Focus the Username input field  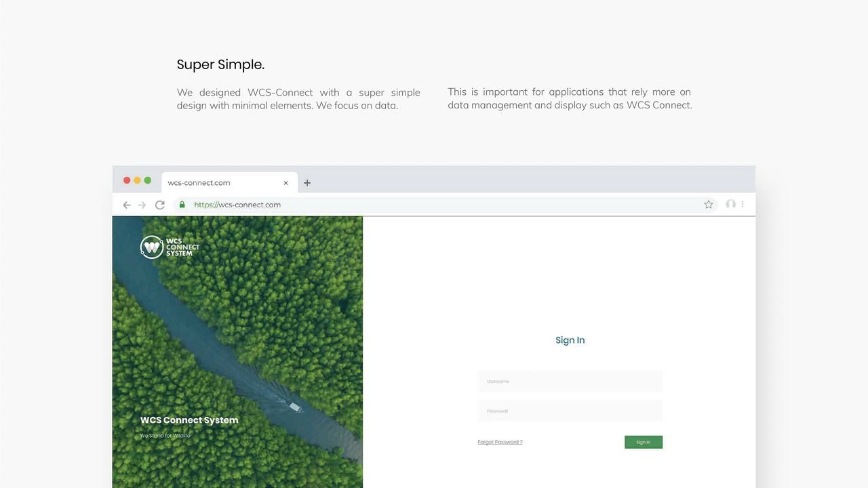[570, 381]
